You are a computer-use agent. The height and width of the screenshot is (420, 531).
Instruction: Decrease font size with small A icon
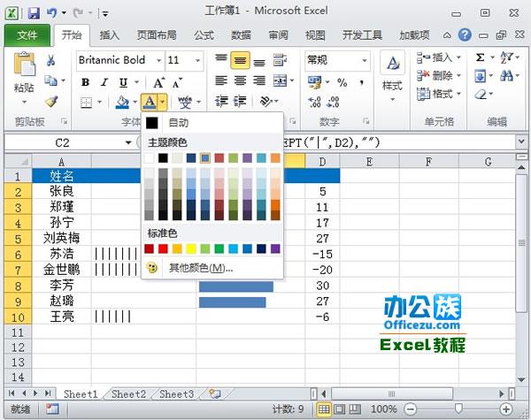[x=177, y=82]
